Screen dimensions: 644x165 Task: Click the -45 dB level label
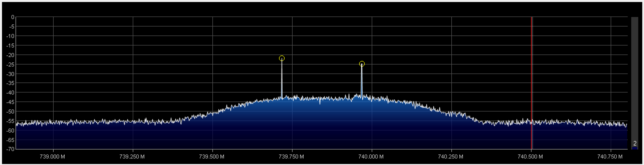(x=11, y=102)
